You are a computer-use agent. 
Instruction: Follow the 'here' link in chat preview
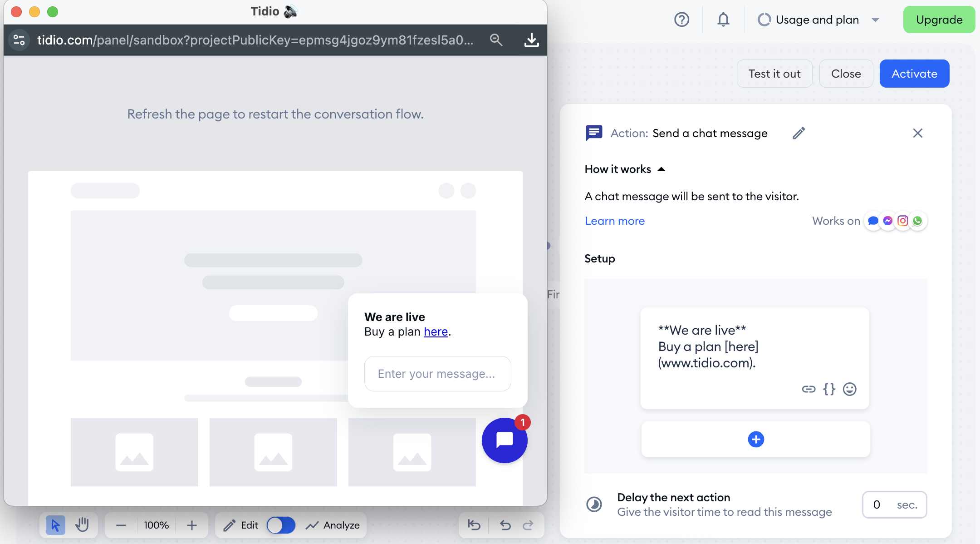(x=436, y=331)
